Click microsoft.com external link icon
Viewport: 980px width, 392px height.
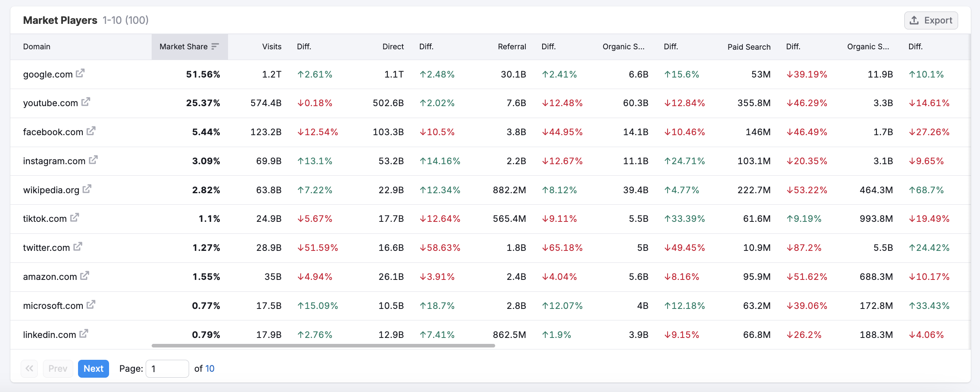[x=91, y=305]
